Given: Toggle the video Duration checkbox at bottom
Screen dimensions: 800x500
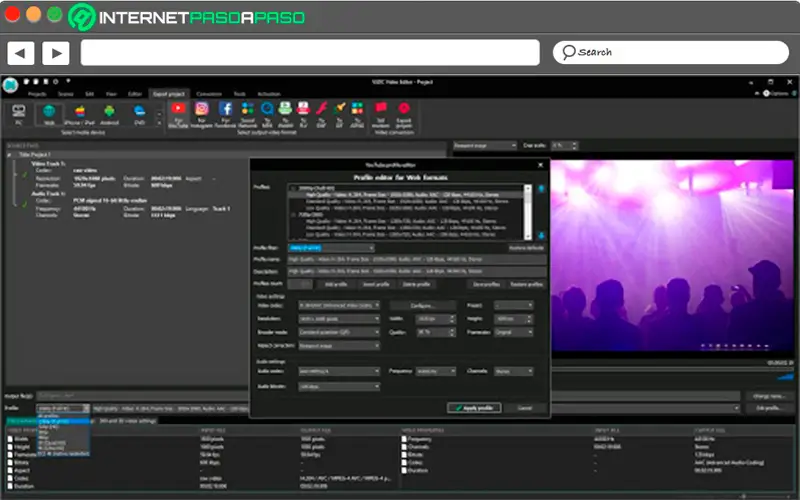Looking at the screenshot, I should tap(10, 486).
